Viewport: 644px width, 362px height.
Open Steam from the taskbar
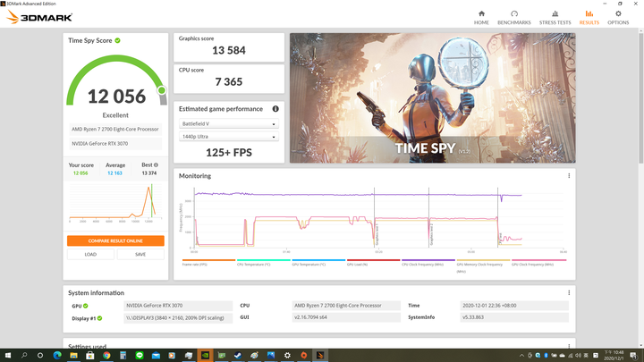pos(238,355)
